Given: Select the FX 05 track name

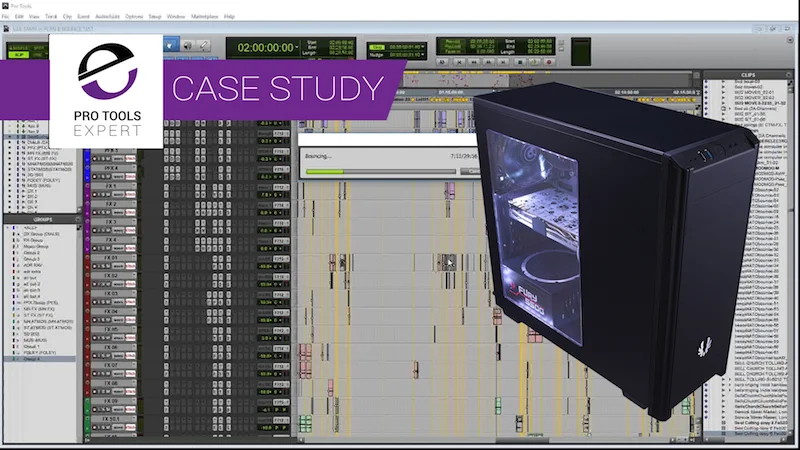Looking at the screenshot, I should pos(111,330).
